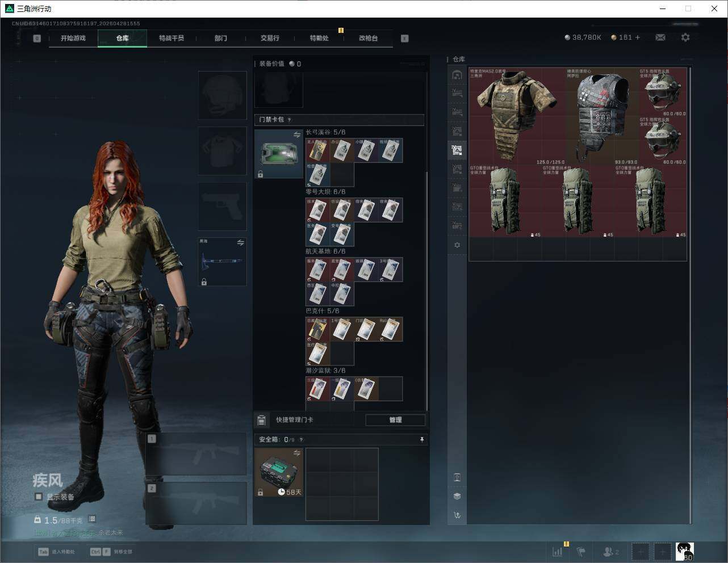
Task: Click the warehouse vertical scrollbar
Action: click(690, 295)
